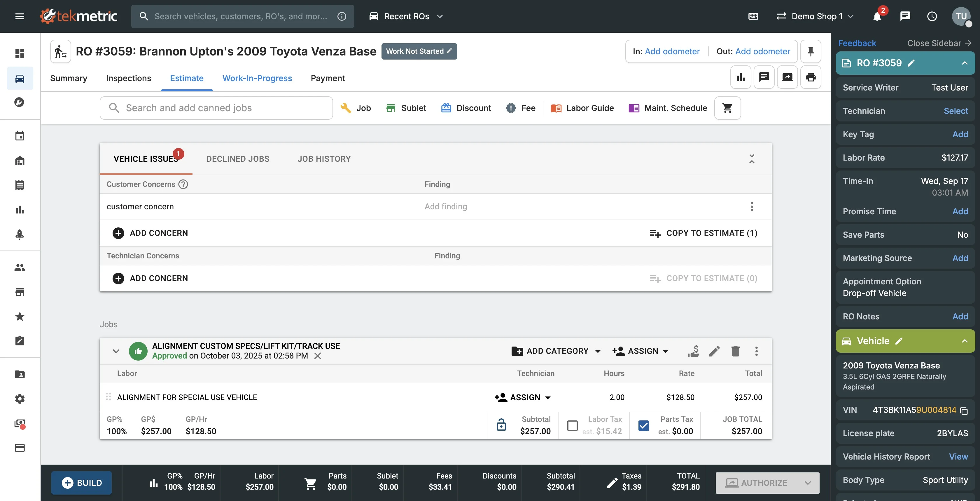
Task: Delete the alignment job with the trash icon
Action: (735, 351)
